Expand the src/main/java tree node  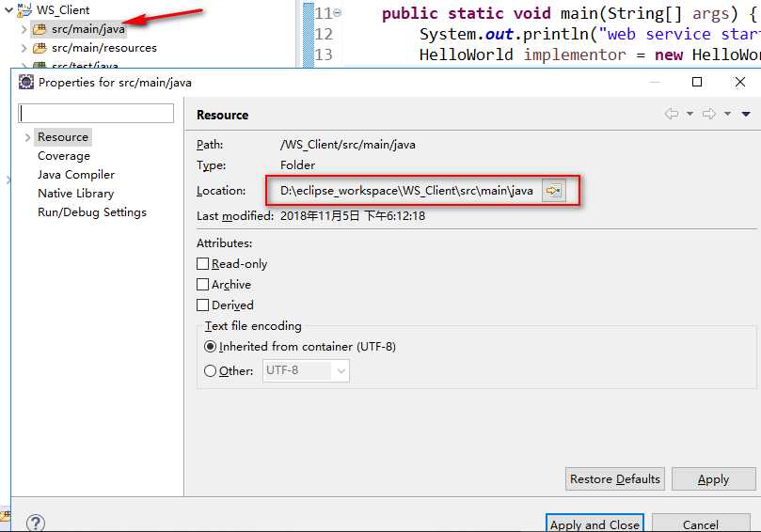(x=24, y=29)
